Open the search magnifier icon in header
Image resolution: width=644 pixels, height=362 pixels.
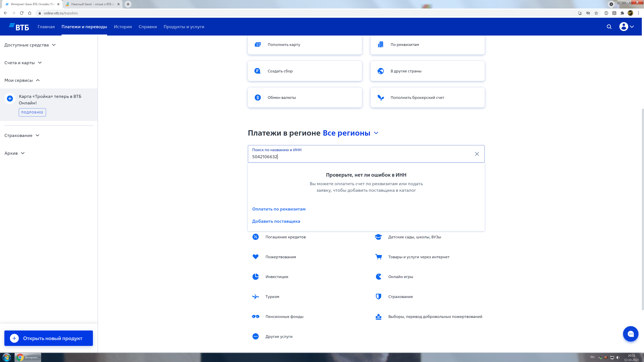(x=609, y=27)
